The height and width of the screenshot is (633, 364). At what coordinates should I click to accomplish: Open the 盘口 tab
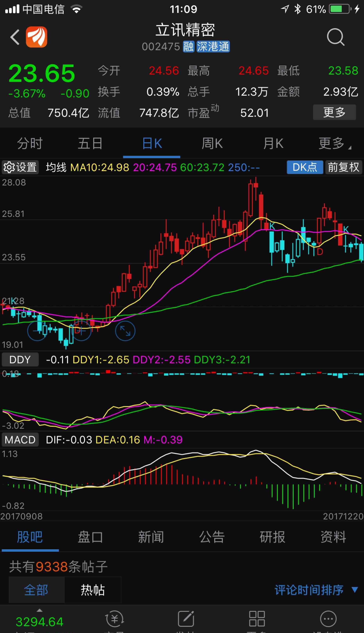coord(90,537)
